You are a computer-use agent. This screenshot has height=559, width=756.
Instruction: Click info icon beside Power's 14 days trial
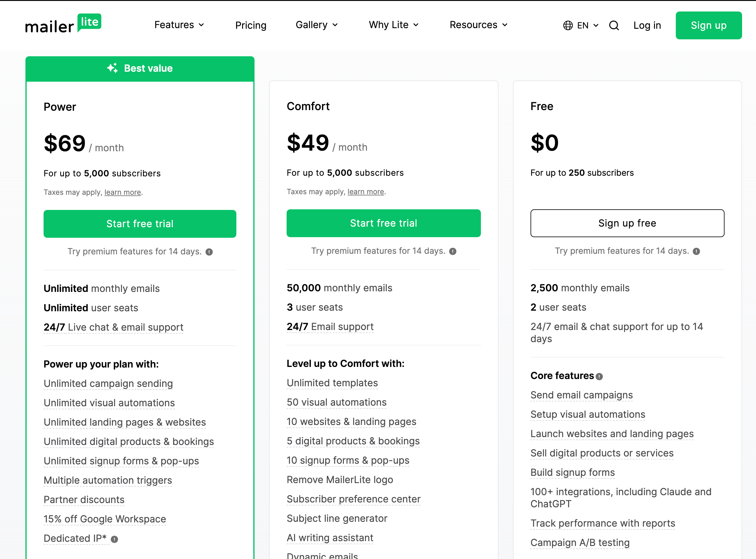coord(209,252)
